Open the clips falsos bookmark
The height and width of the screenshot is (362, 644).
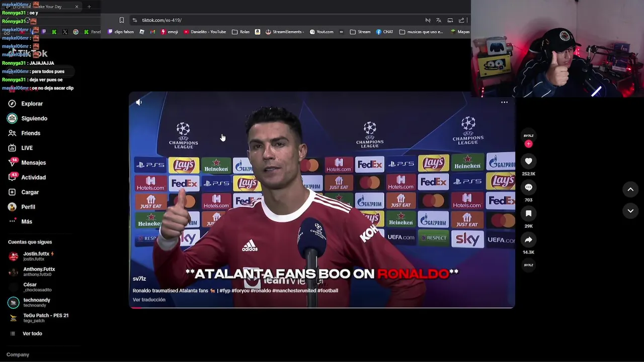click(x=121, y=32)
